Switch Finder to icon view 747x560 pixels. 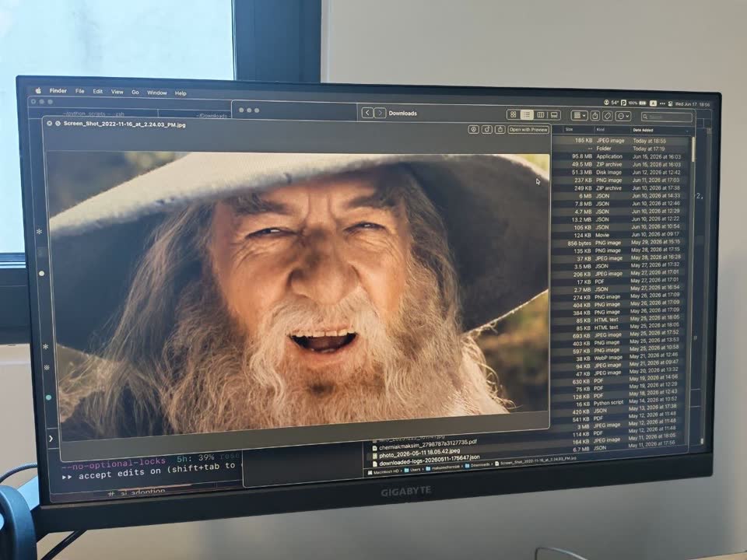(513, 115)
